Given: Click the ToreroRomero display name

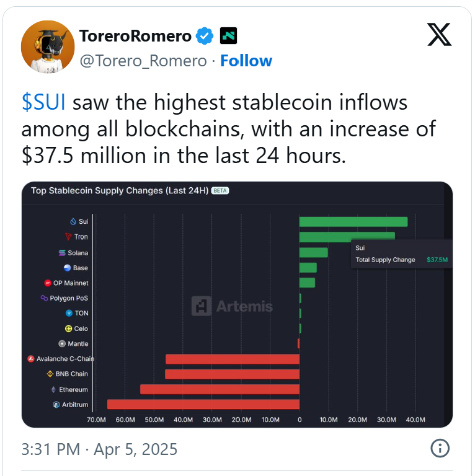Looking at the screenshot, I should click(x=135, y=36).
